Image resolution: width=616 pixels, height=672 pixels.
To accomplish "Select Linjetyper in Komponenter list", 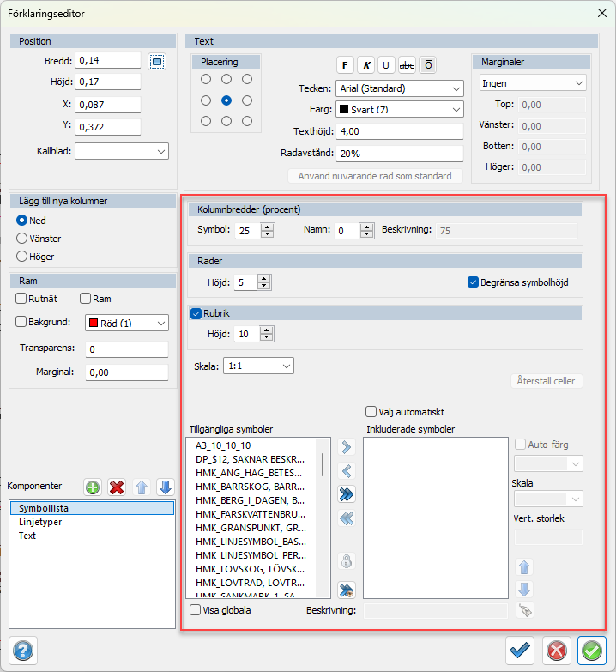I will pyautogui.click(x=40, y=522).
